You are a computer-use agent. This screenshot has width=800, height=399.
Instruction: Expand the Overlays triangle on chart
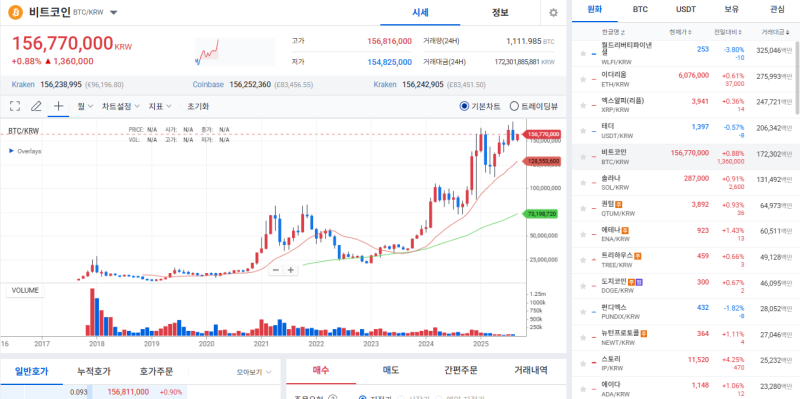click(12, 151)
